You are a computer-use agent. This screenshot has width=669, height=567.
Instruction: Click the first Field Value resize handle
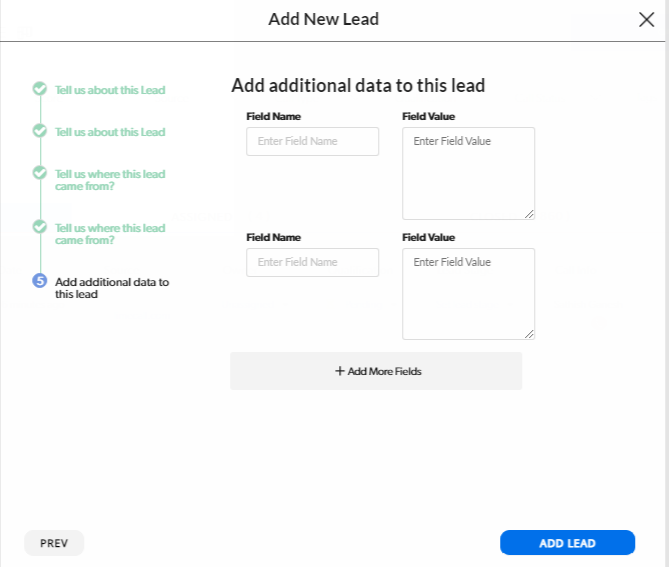(x=530, y=214)
